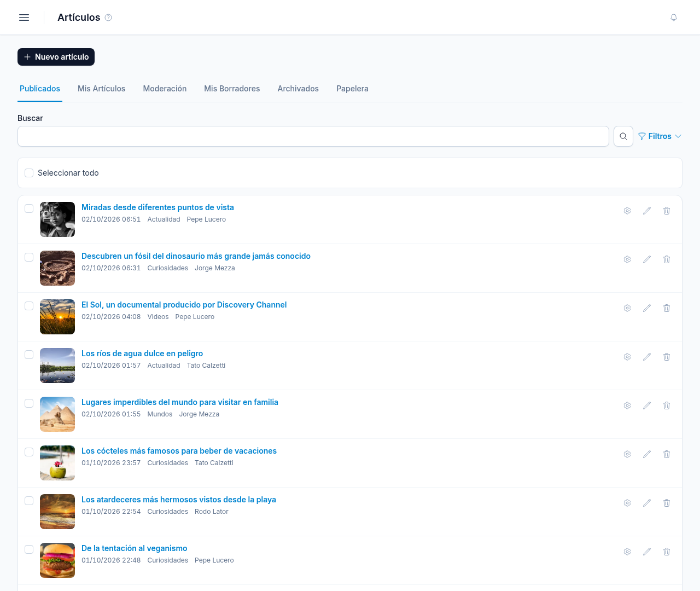Delete the article 'Miradas desde diferentes puntos de vista'
The width and height of the screenshot is (700, 591).
tap(667, 211)
